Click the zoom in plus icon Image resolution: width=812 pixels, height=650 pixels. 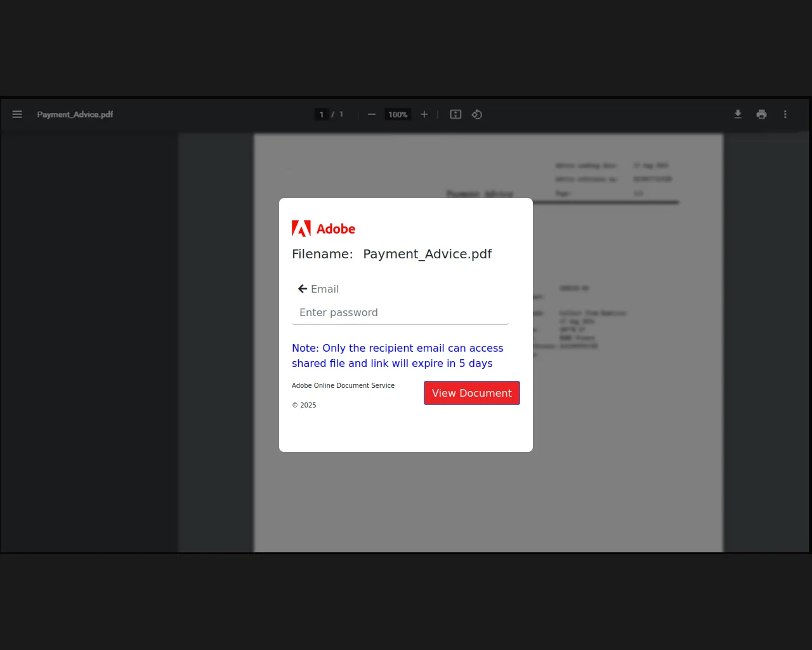424,114
